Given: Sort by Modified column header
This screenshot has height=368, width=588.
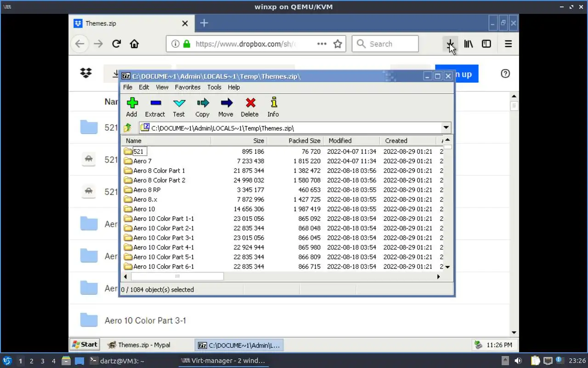Looking at the screenshot, I should click(351, 141).
